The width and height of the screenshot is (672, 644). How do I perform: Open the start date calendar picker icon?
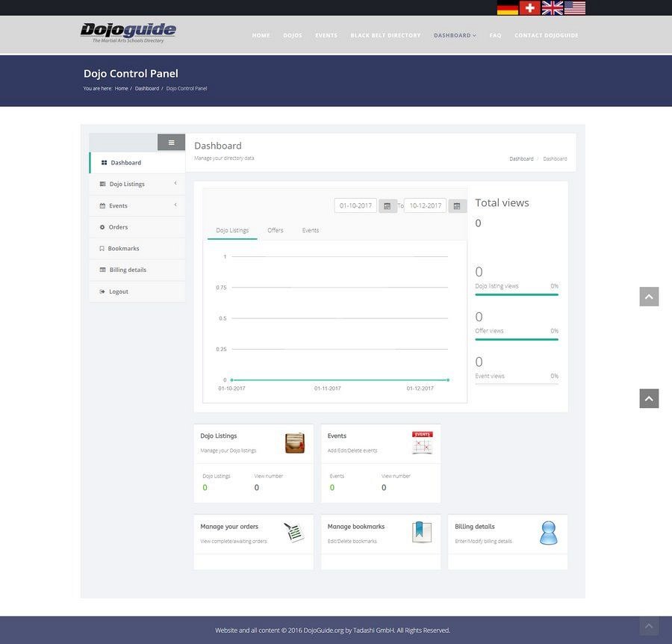point(388,205)
